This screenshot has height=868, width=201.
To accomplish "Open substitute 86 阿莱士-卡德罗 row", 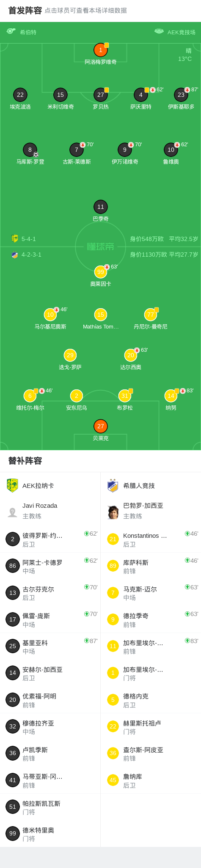I will coord(50,566).
